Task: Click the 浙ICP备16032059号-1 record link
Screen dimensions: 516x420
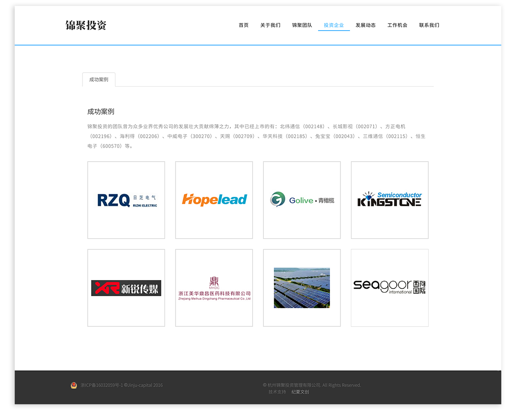Action: coord(102,385)
